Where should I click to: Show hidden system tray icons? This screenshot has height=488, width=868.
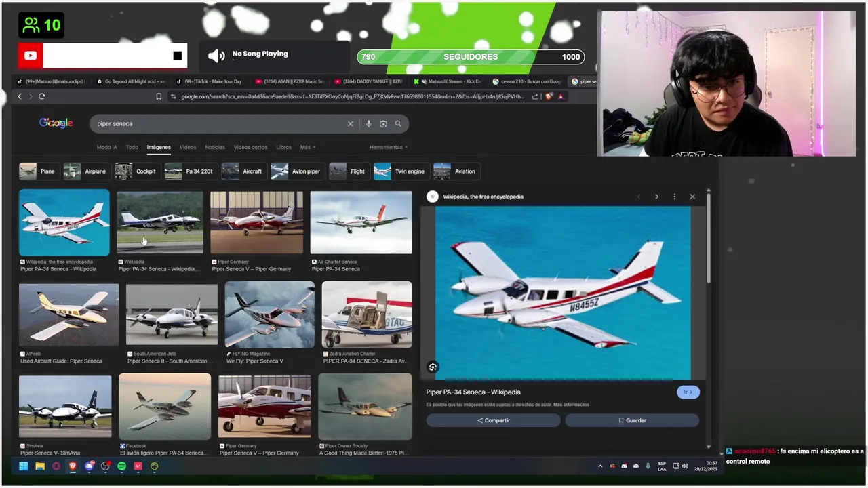[600, 466]
